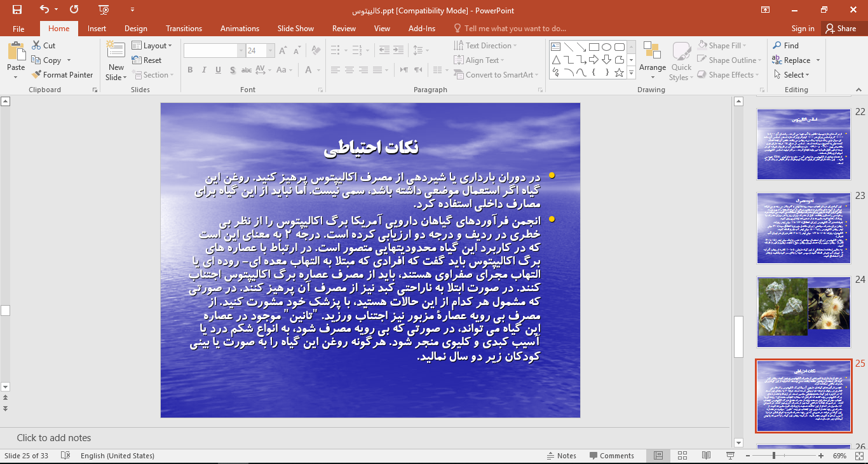
Task: Decrease font size icon
Action: coord(296,51)
